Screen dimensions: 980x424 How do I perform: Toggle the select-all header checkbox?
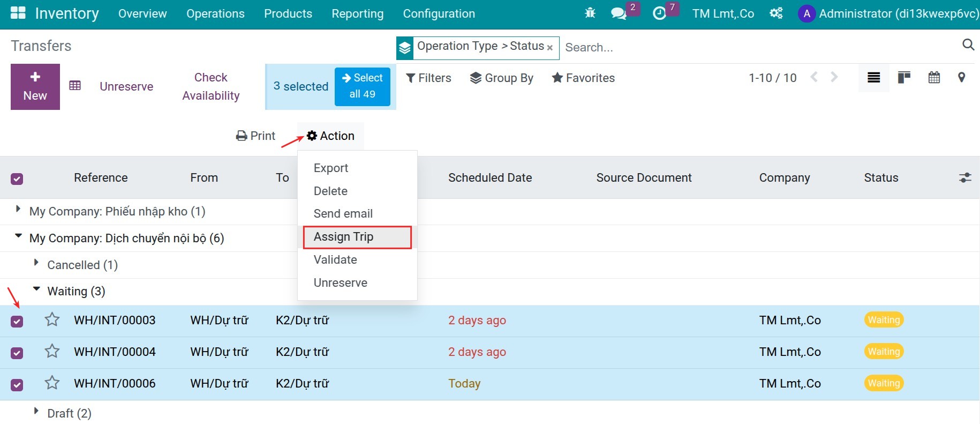click(17, 178)
